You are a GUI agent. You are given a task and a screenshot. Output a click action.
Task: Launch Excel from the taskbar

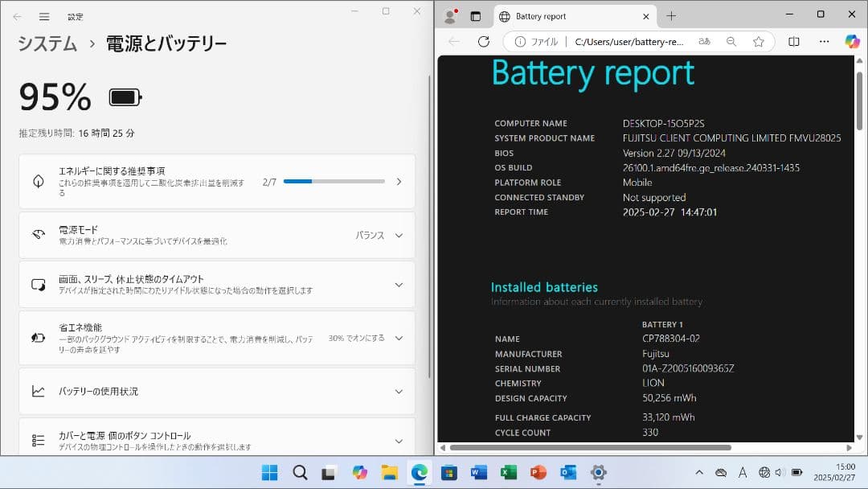[509, 472]
